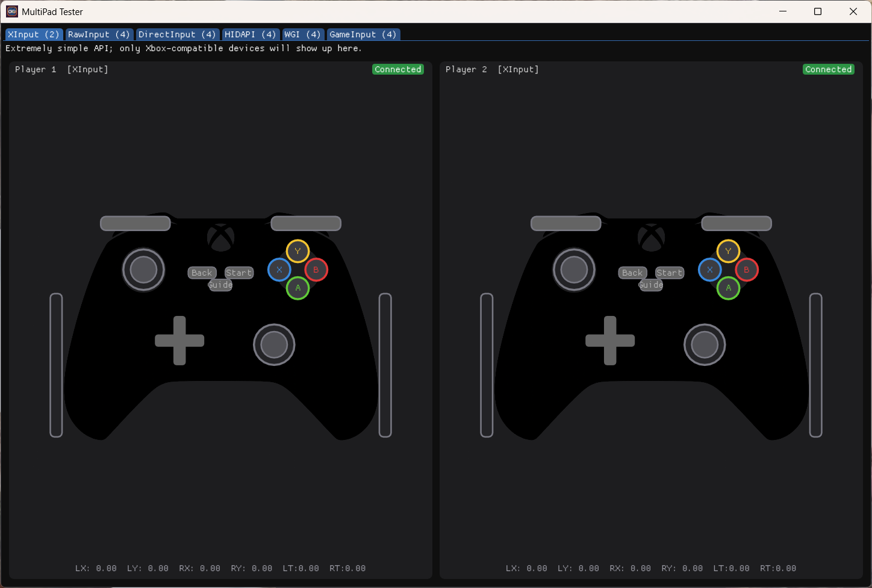Click Player 1 left analog stick

tap(143, 270)
